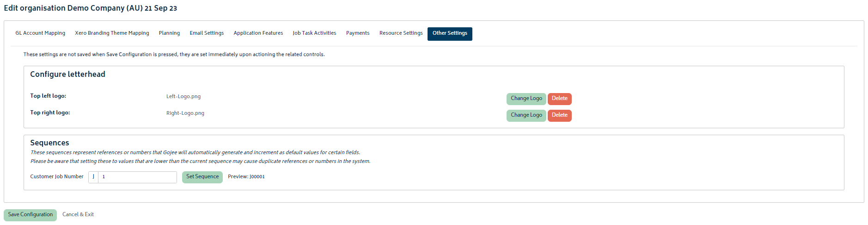Open the GL Account Mapping tab
868x225 pixels.
click(40, 33)
